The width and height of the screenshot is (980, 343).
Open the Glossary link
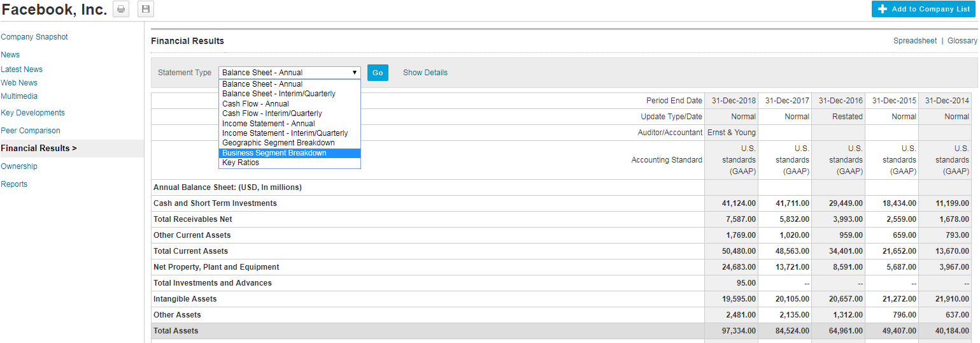pos(962,41)
